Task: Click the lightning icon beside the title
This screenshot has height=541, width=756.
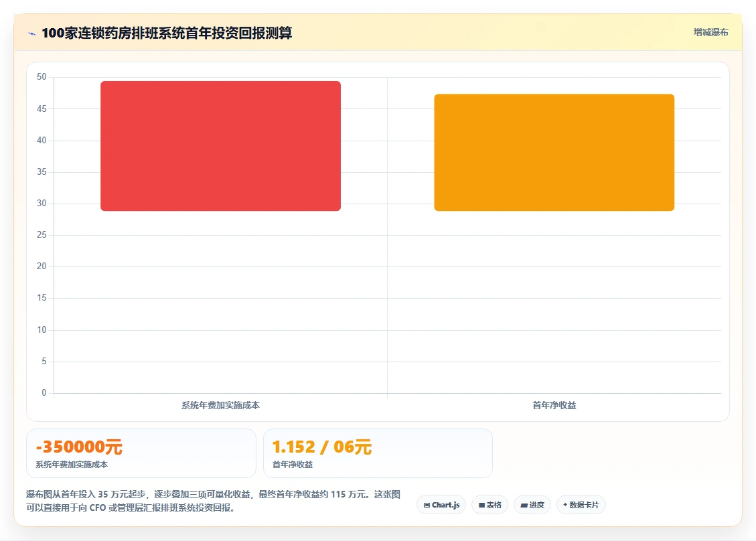Action: (x=32, y=33)
